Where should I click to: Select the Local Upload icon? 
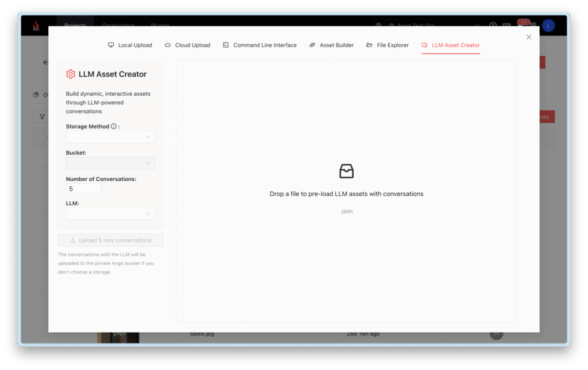pyautogui.click(x=110, y=45)
